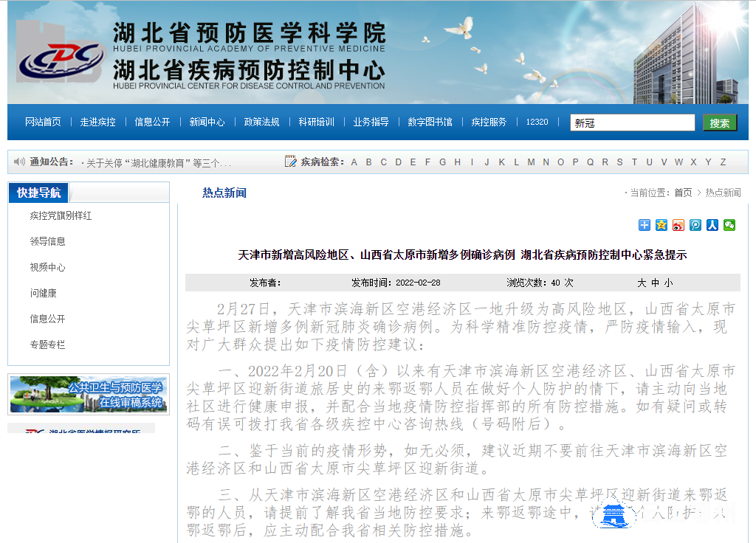Share to WeChat green icon
This screenshot has width=756, height=543.
729,225
